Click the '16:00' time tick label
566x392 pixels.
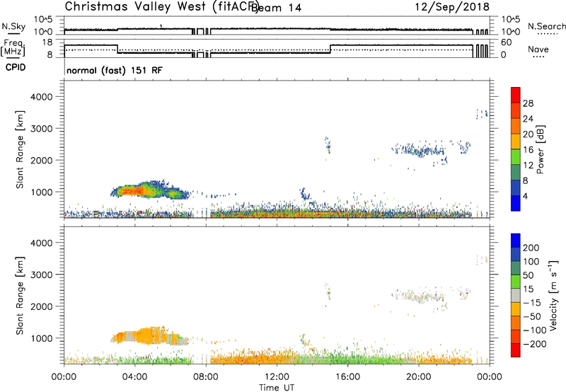(x=347, y=377)
